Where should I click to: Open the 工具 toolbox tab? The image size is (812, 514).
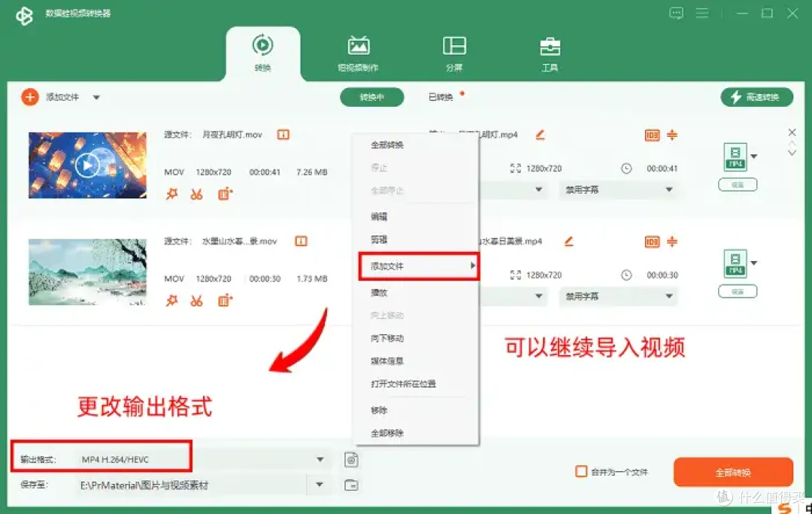[x=550, y=53]
